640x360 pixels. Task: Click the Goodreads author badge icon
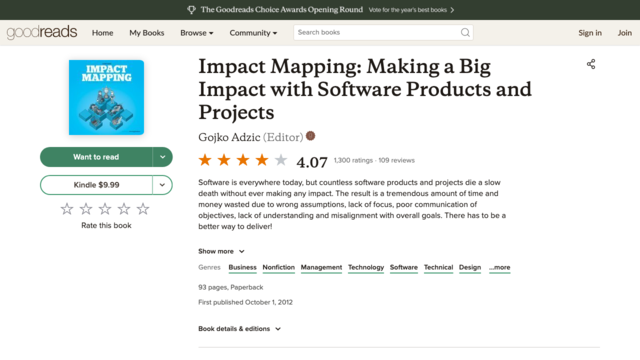click(x=310, y=136)
